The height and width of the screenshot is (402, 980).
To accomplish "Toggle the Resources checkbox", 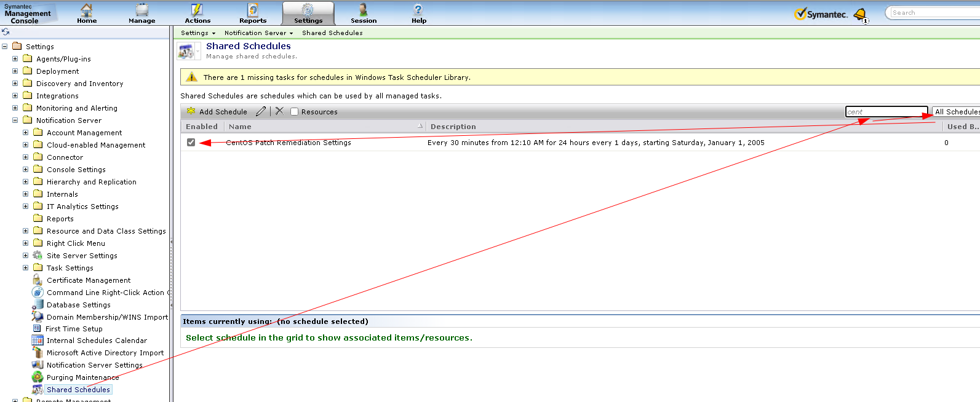I will [x=294, y=112].
